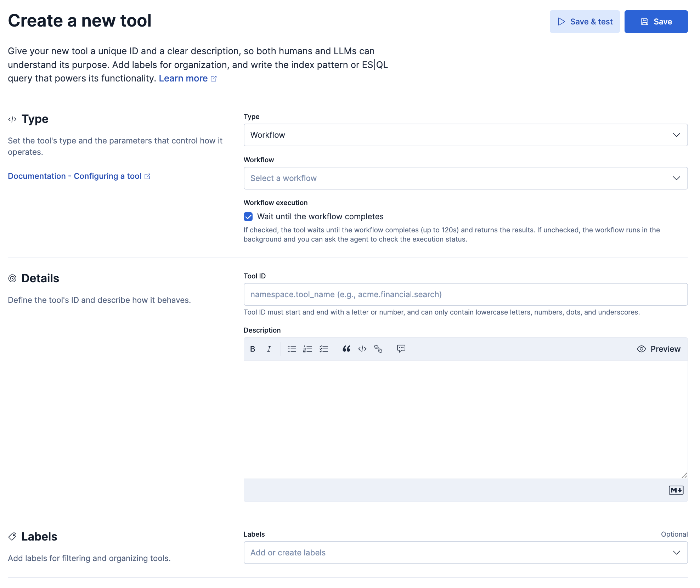The image size is (700, 588).
Task: Insert a bulleted list in the description
Action: point(291,349)
